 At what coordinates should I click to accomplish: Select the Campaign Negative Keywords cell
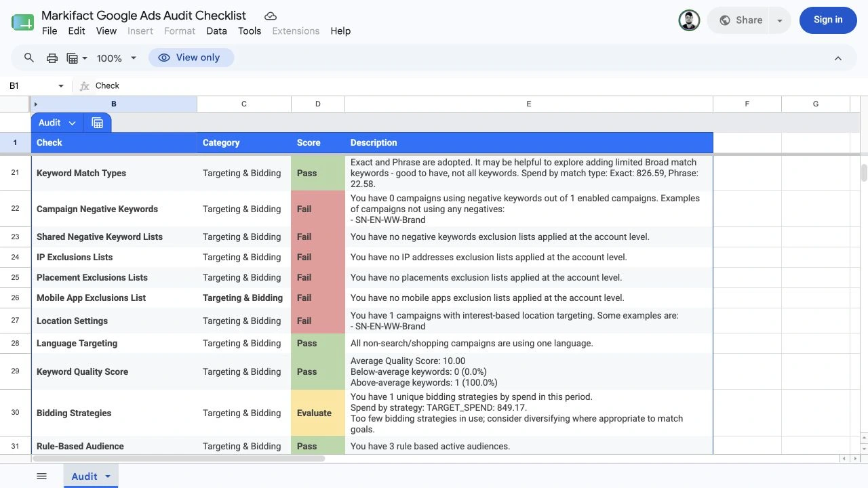tap(114, 209)
